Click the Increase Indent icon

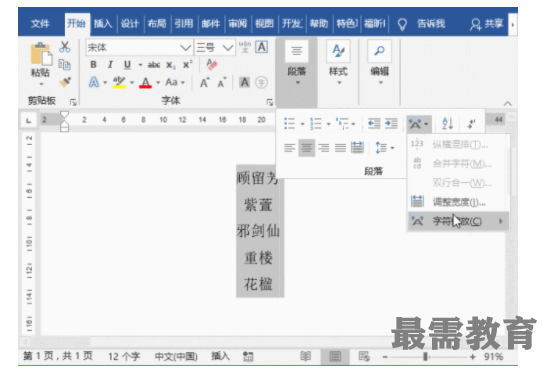pyautogui.click(x=391, y=123)
